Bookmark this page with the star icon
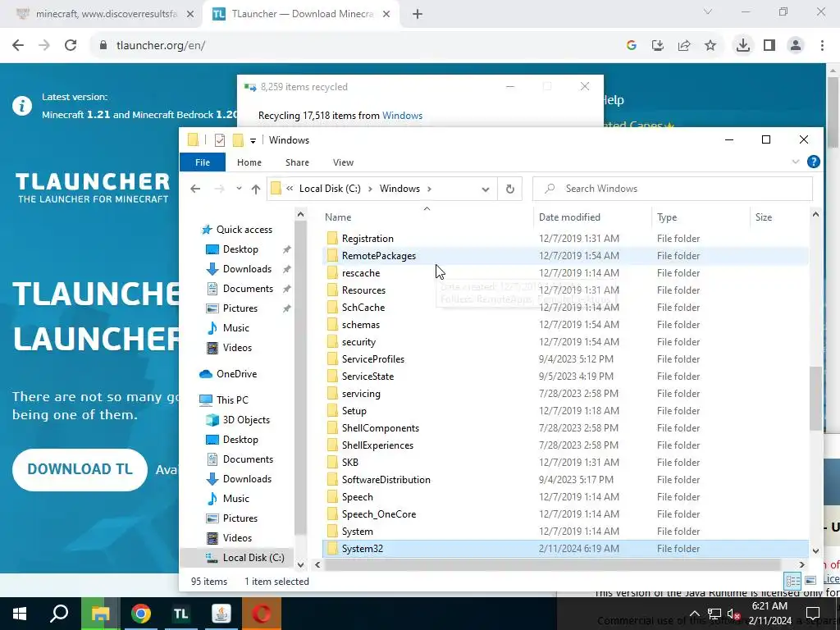Screen dimensions: 840x630 [x=710, y=46]
